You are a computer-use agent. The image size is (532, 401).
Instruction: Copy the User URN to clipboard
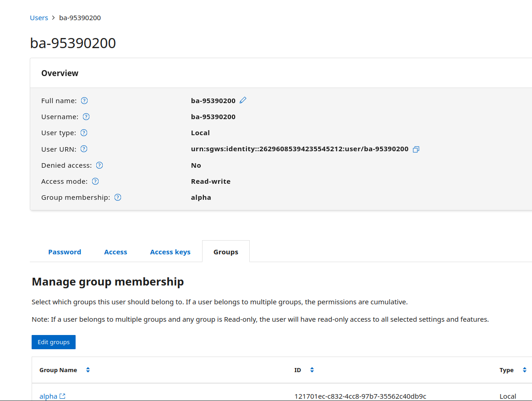pyautogui.click(x=416, y=149)
